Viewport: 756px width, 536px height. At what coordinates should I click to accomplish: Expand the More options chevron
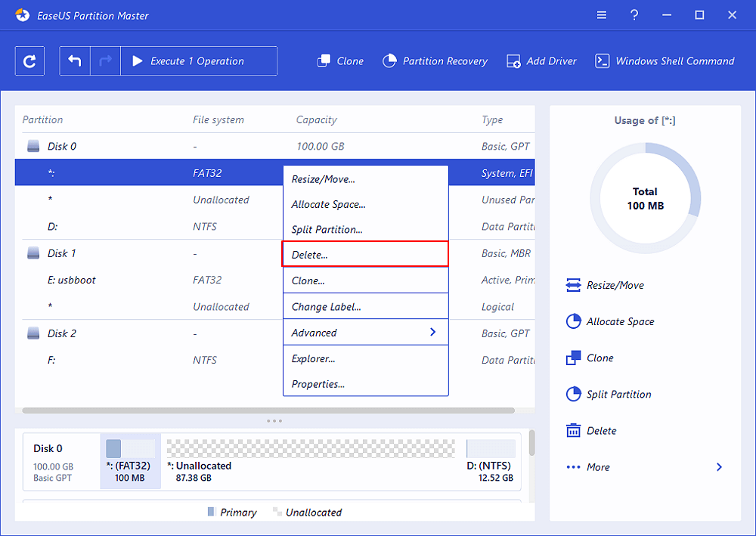point(719,467)
